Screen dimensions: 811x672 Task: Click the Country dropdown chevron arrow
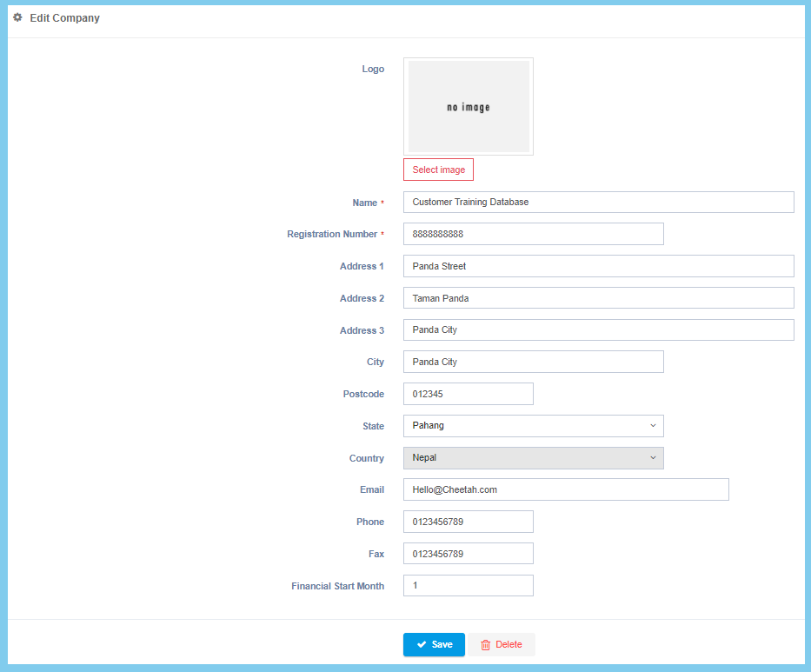coord(653,458)
